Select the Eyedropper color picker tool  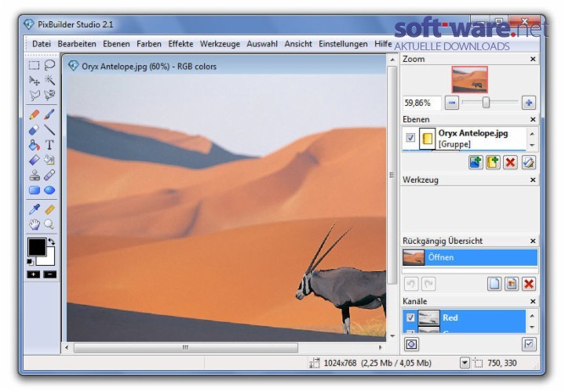(x=34, y=209)
